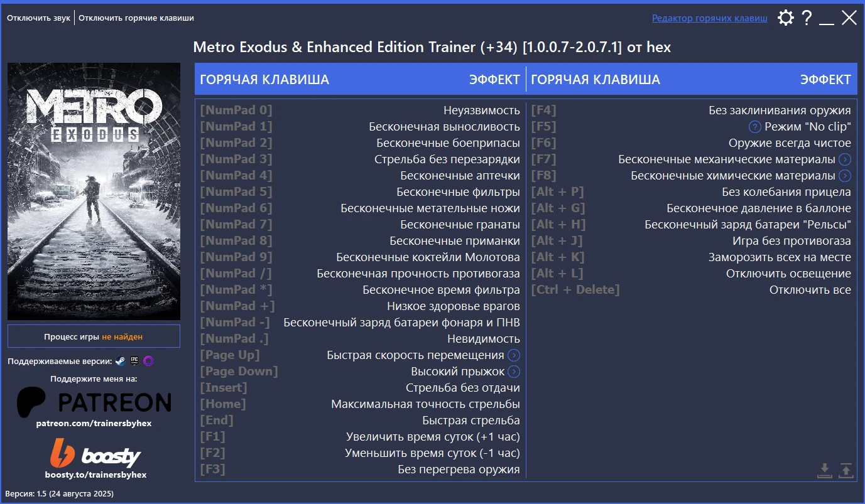Open the Patreon support logo

click(x=94, y=402)
